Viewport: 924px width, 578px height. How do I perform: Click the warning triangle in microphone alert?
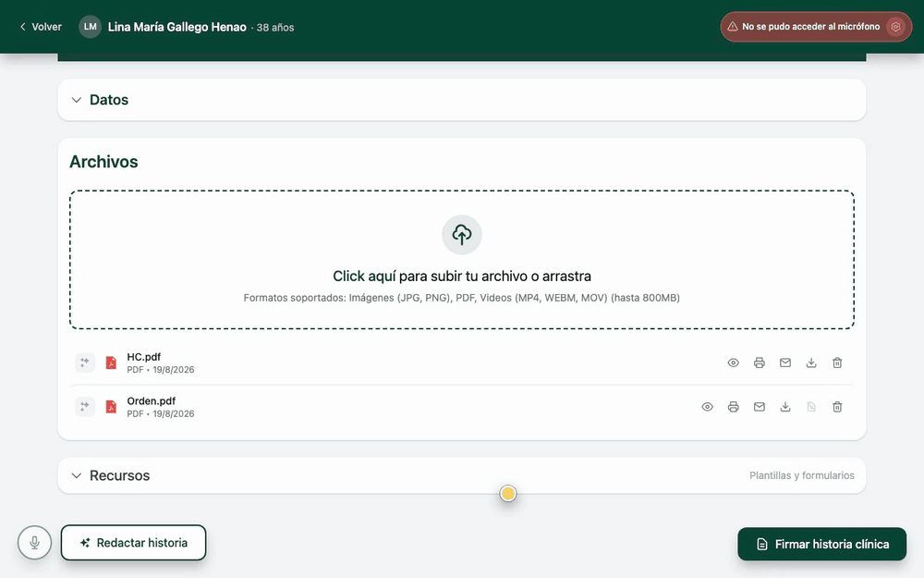(x=733, y=27)
